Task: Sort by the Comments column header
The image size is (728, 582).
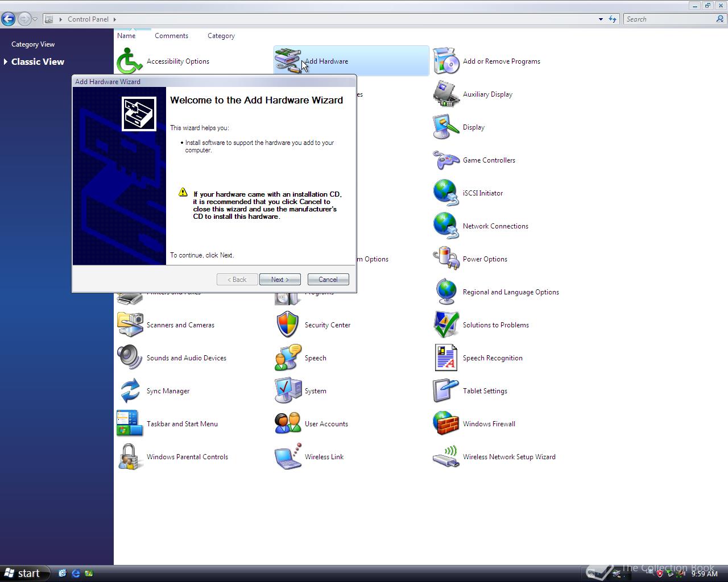Action: coord(171,35)
